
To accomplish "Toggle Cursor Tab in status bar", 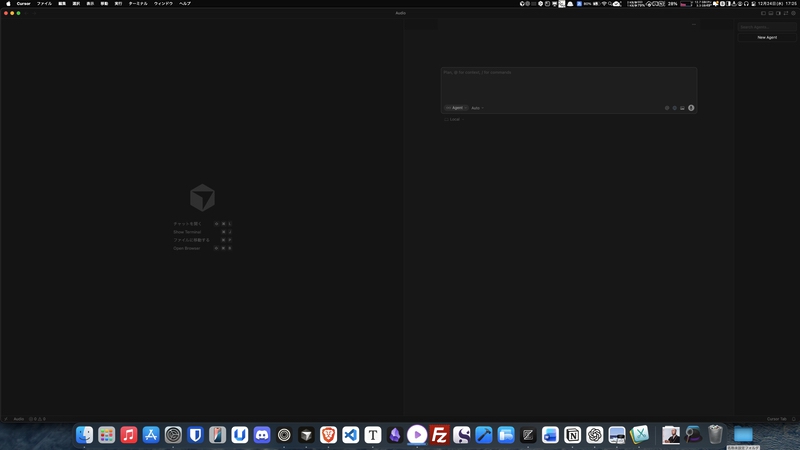I will click(777, 419).
